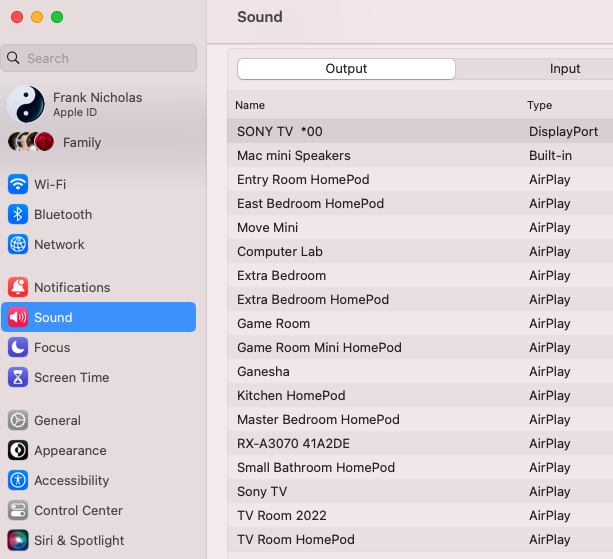
Task: Open Frank Nicholas Apple ID profile
Action: 97,104
